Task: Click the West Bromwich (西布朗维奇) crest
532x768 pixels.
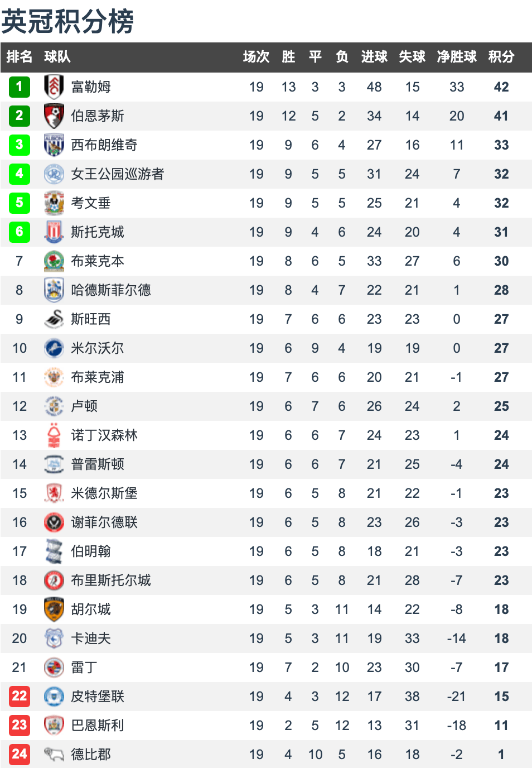Action: tap(54, 145)
